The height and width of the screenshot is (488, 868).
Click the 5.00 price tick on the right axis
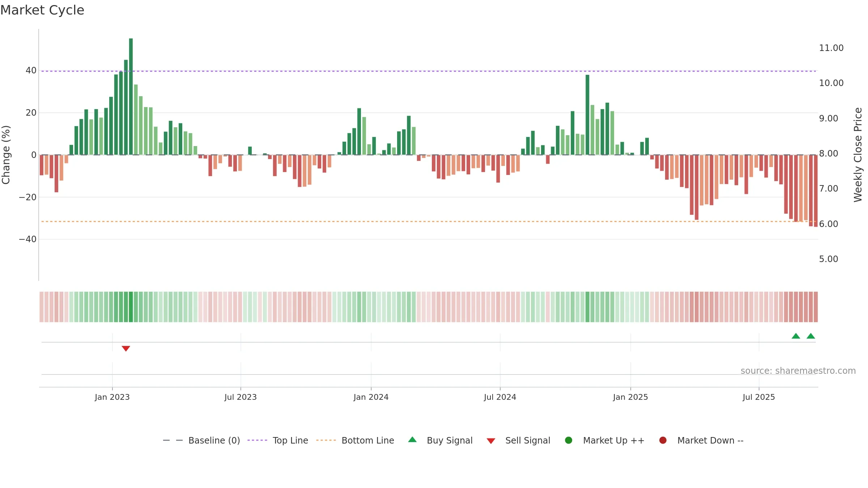(x=829, y=259)
